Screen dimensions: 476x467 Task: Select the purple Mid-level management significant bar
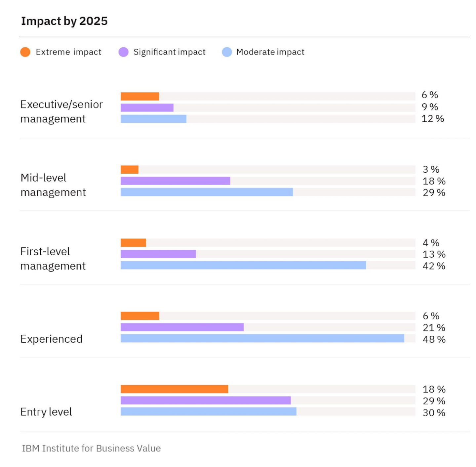tap(175, 181)
